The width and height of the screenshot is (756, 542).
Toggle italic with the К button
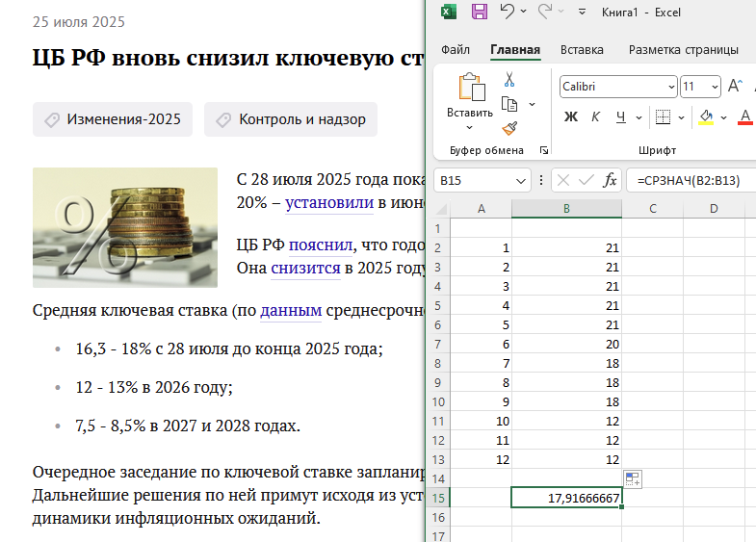[595, 116]
